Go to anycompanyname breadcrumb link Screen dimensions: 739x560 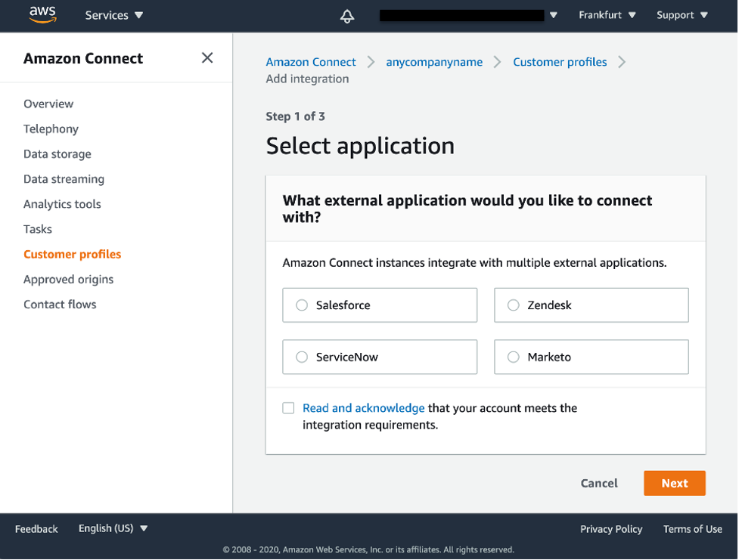(434, 62)
